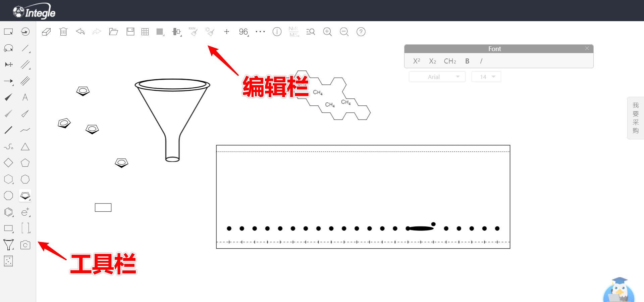This screenshot has height=302, width=644.
Task: Select the rectangle shape tool
Action: click(8, 228)
